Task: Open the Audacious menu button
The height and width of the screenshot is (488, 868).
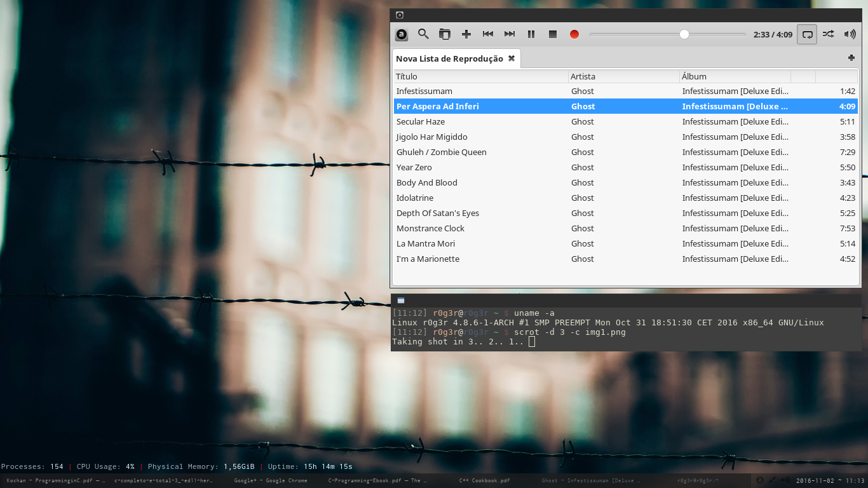Action: [402, 34]
